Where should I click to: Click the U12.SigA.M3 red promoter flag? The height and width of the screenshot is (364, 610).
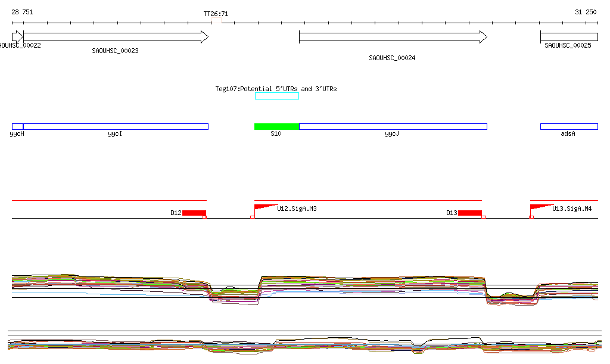click(264, 207)
